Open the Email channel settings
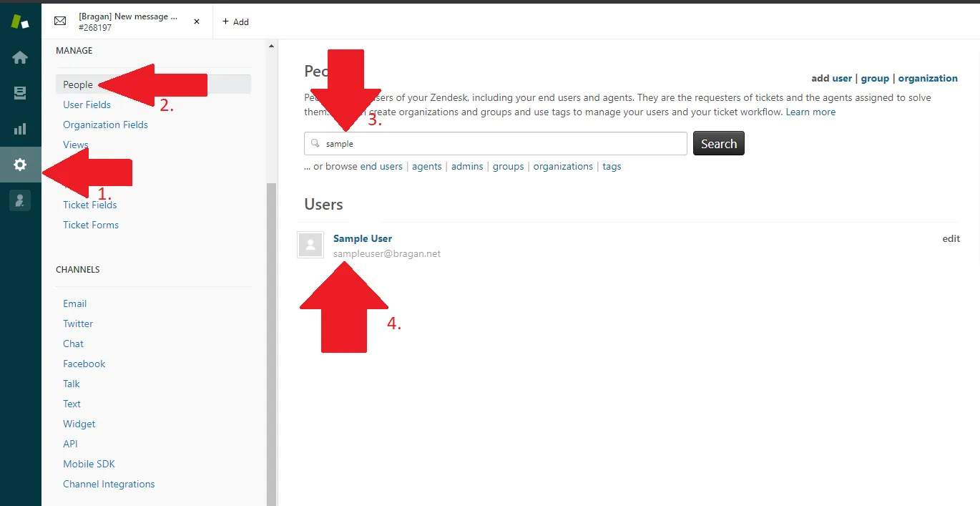This screenshot has width=980, height=506. pos(74,303)
